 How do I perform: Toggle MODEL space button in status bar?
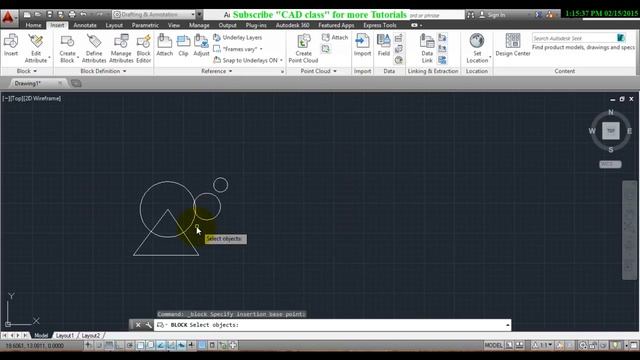[493, 345]
